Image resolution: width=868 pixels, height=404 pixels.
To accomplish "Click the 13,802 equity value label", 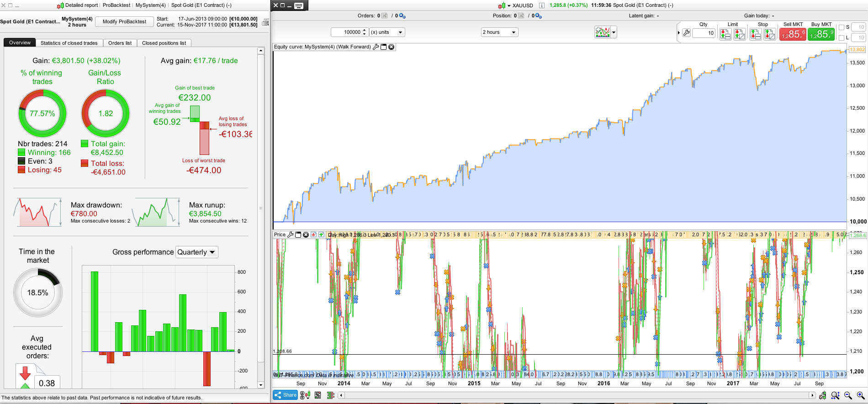I will 857,49.
